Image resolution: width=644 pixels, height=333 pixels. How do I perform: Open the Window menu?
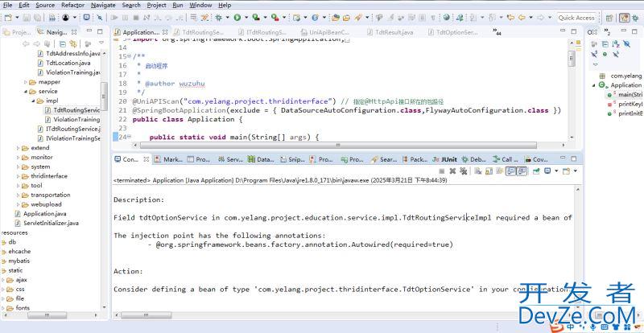[x=200, y=5]
